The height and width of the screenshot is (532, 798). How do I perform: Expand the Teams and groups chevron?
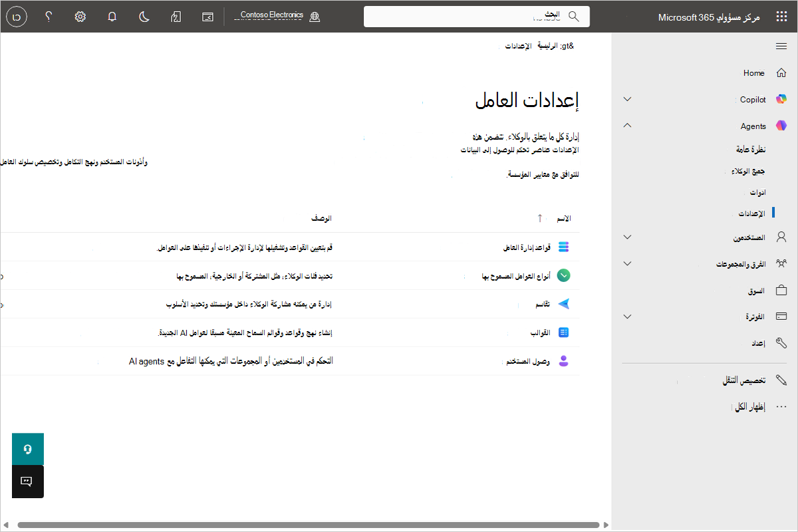(627, 263)
